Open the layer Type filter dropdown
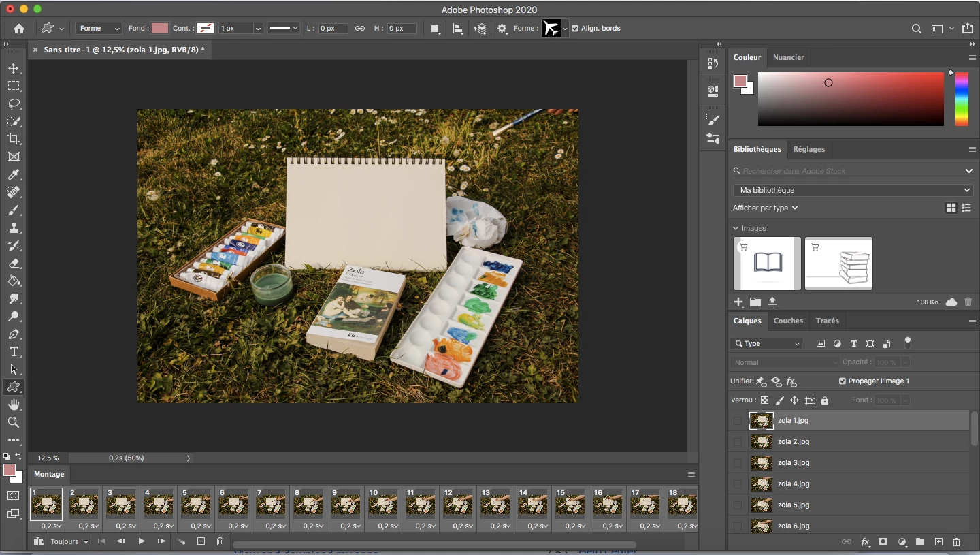 766,344
